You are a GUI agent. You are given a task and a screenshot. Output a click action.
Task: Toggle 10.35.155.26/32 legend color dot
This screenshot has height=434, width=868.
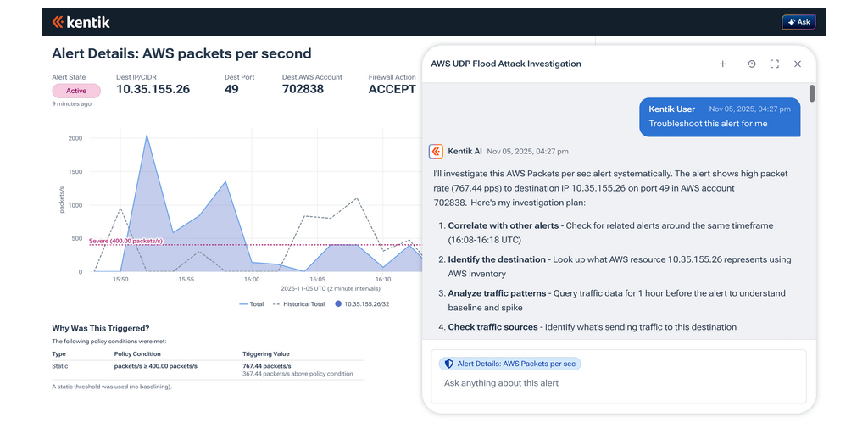[338, 303]
